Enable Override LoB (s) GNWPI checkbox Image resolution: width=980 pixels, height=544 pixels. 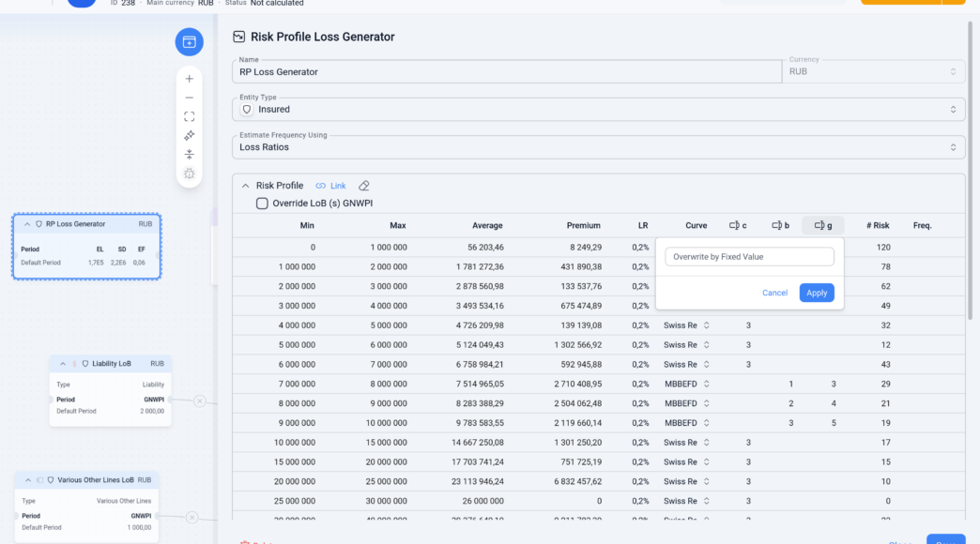click(x=262, y=203)
